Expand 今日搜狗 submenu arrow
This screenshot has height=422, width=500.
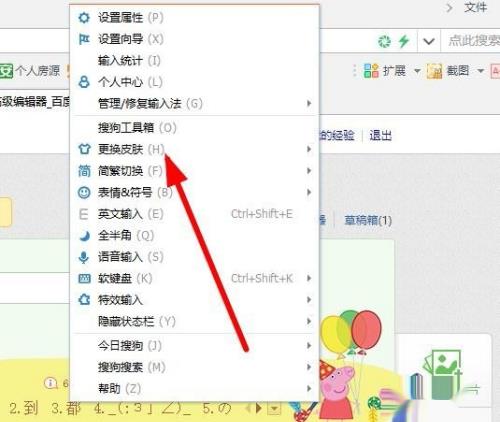(309, 346)
